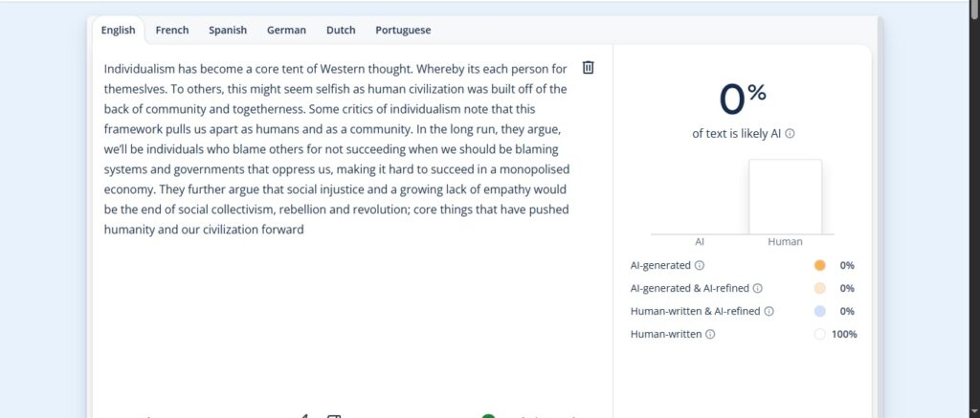Switch to the Dutch tab

click(x=341, y=30)
